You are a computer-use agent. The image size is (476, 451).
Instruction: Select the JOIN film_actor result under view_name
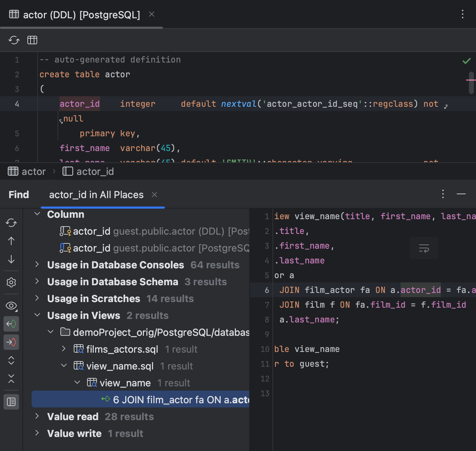(x=176, y=399)
